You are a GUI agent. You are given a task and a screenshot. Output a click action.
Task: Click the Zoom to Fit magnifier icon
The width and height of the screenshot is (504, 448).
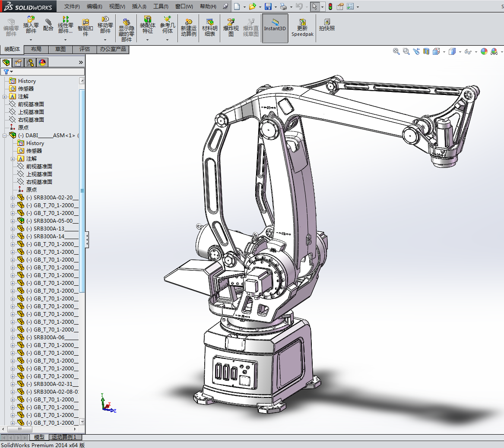coord(396,51)
